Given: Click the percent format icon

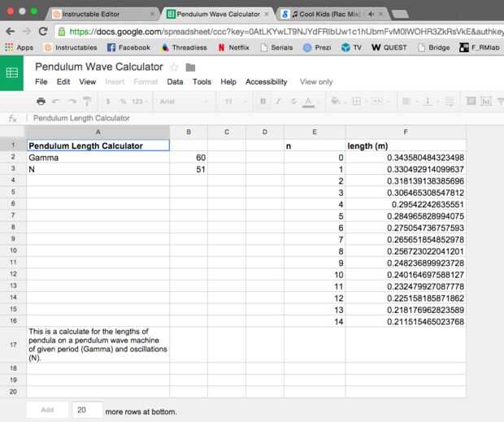Looking at the screenshot, I should point(123,102).
